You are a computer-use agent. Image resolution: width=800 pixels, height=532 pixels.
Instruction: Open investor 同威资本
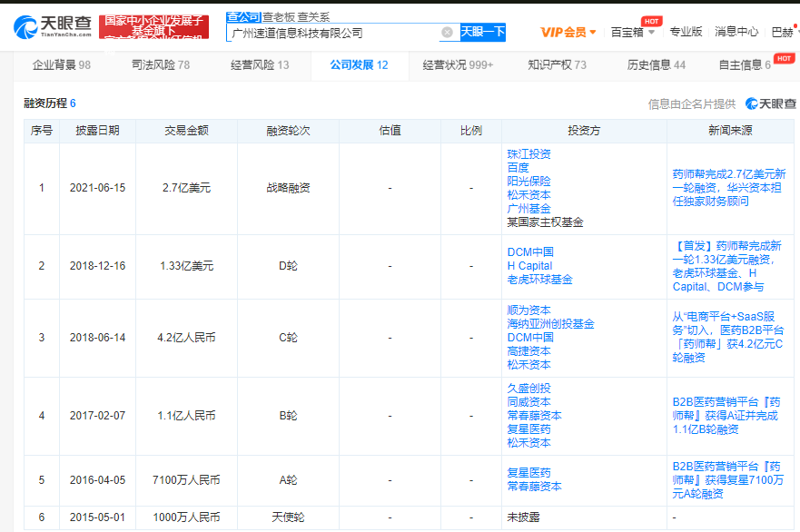click(528, 402)
